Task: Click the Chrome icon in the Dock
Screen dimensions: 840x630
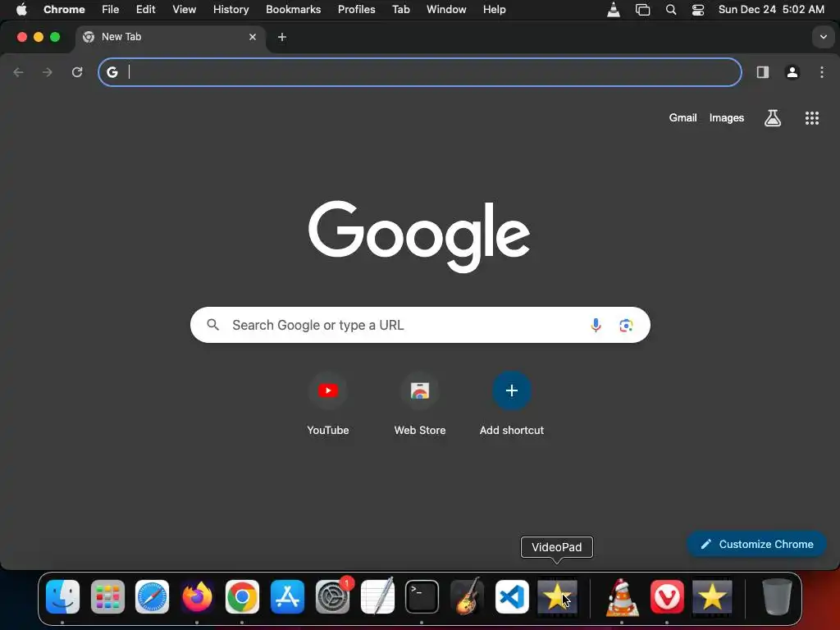Action: pyautogui.click(x=242, y=597)
